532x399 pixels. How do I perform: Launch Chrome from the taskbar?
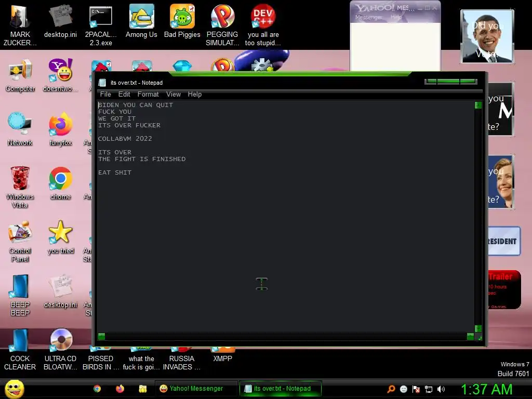(x=97, y=389)
